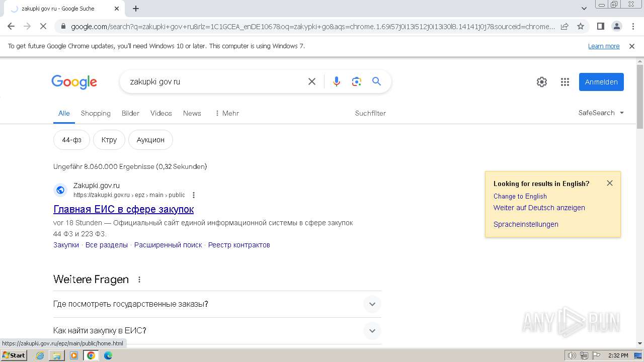Share this page from address bar
644x362 pixels.
(x=565, y=26)
